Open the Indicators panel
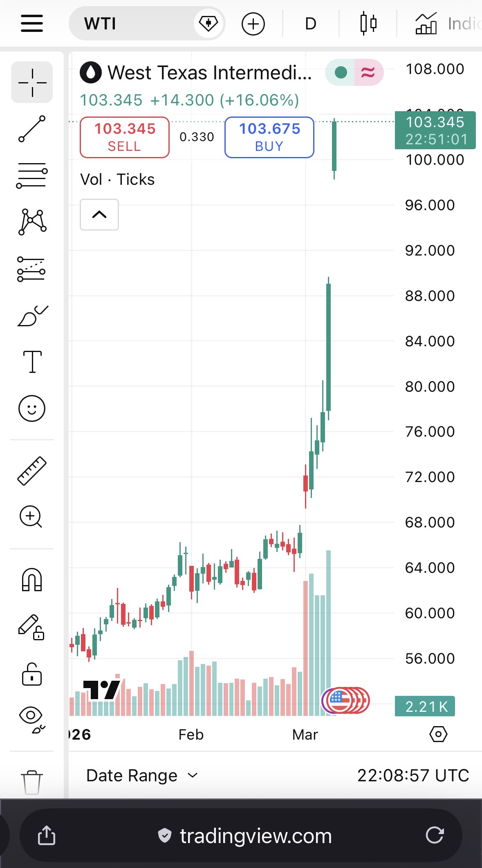 tap(448, 24)
